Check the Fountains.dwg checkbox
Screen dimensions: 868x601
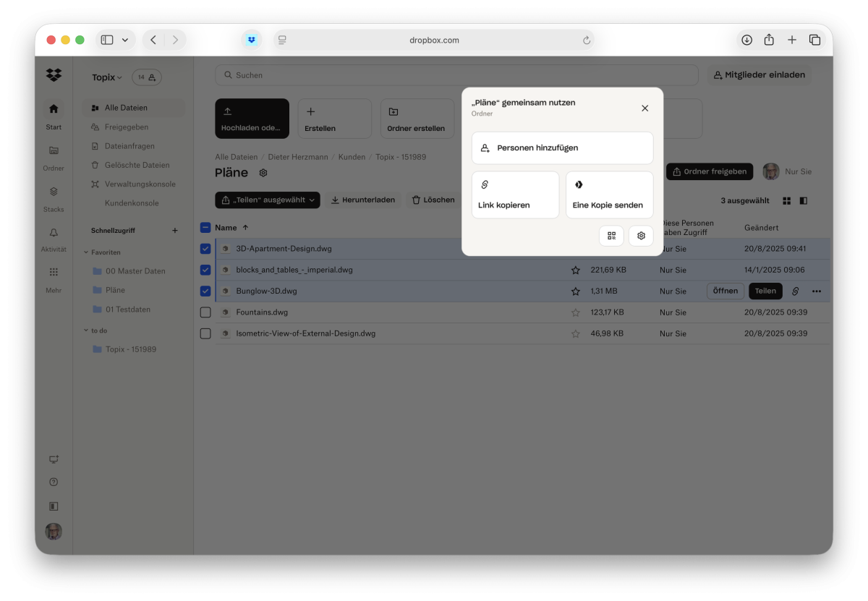click(205, 312)
